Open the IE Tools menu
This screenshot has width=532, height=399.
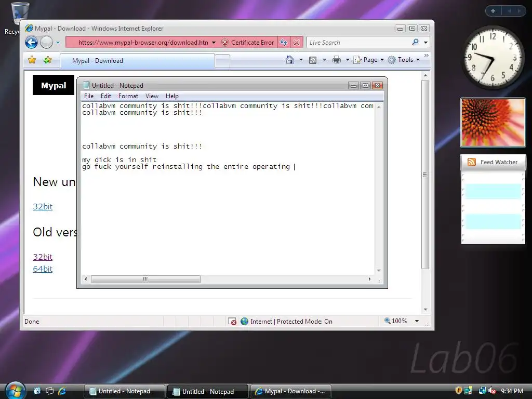pyautogui.click(x=404, y=60)
